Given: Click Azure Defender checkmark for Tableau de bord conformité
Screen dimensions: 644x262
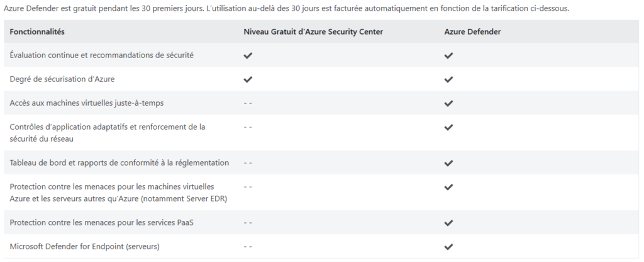Looking at the screenshot, I should point(448,163).
